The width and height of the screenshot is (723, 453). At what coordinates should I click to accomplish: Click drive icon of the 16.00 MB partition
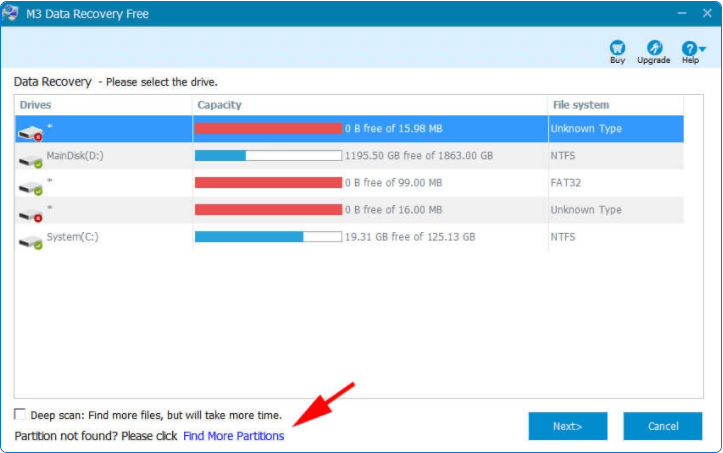(x=30, y=215)
